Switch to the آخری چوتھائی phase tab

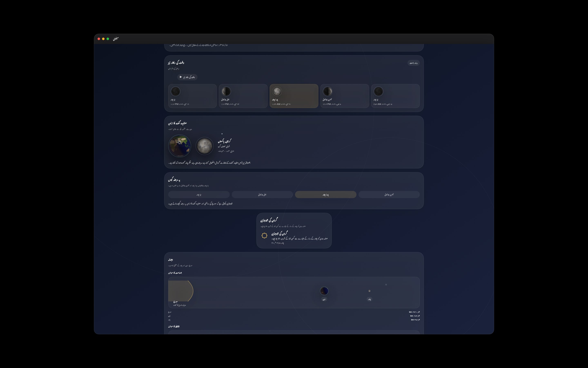tap(389, 195)
